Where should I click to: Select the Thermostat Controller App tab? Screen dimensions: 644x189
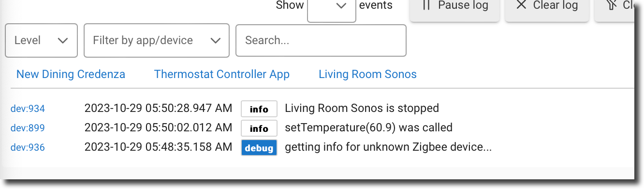click(x=222, y=74)
